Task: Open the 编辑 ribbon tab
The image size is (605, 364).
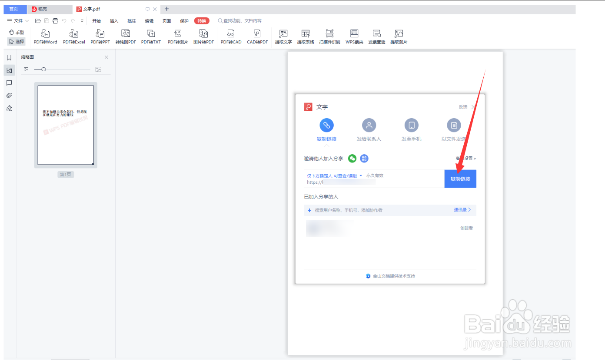Action: tap(149, 21)
